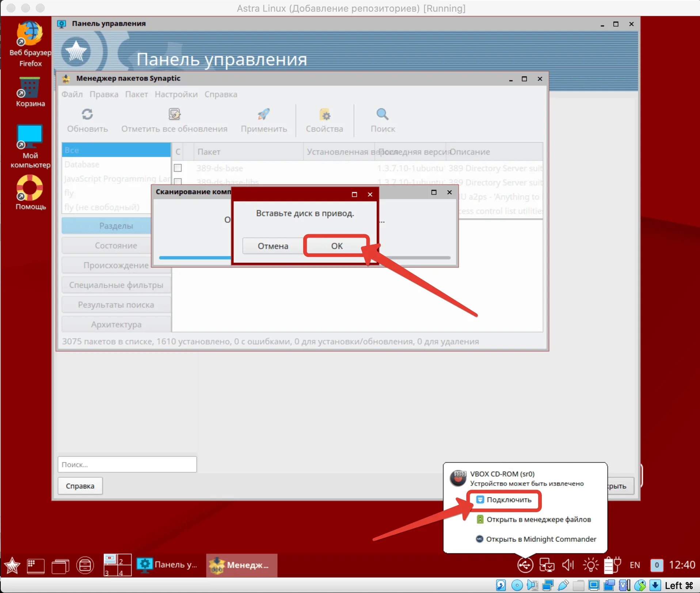Screen dimensions: 700x593
Task: Click the network connections tray icon
Action: click(547, 565)
